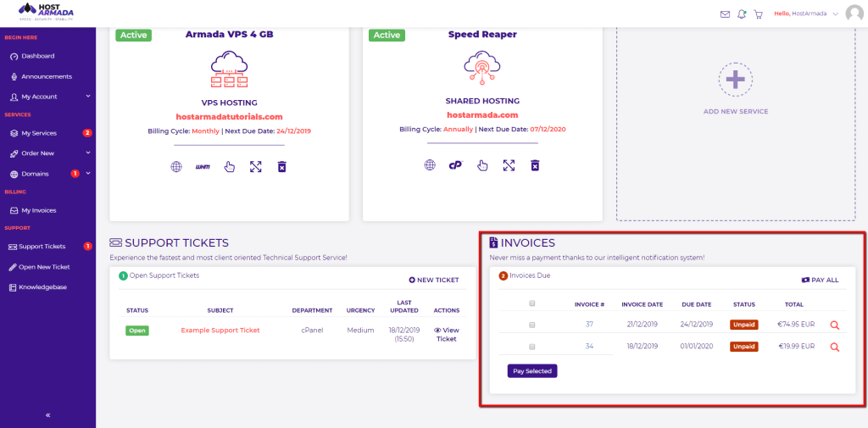868x428 pixels.
Task: Open invoice number 34 link
Action: pyautogui.click(x=589, y=346)
